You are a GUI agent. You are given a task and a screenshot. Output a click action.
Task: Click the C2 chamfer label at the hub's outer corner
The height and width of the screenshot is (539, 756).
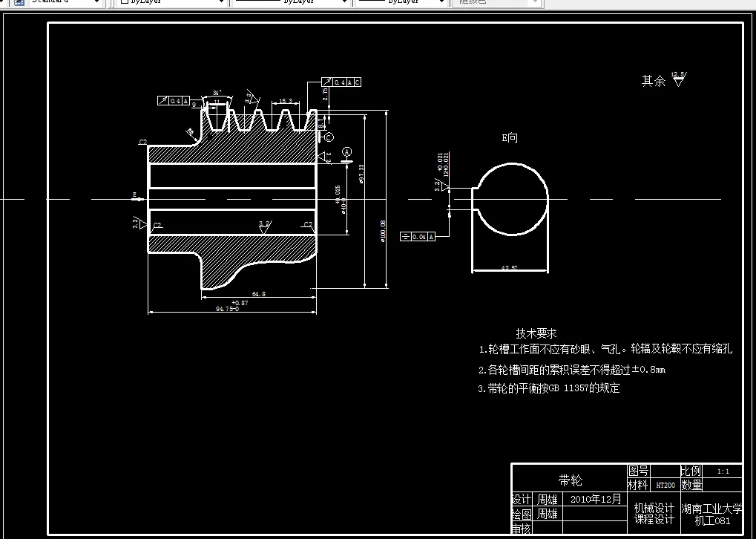click(x=143, y=142)
